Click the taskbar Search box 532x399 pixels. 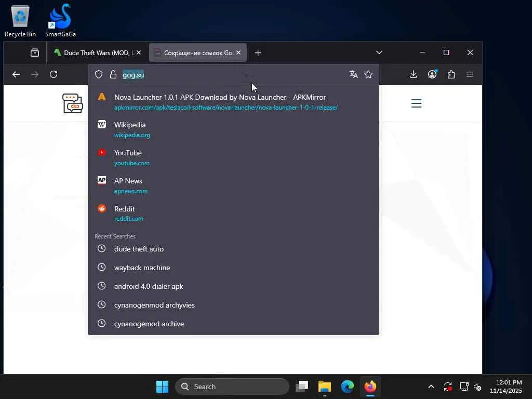[232, 387]
